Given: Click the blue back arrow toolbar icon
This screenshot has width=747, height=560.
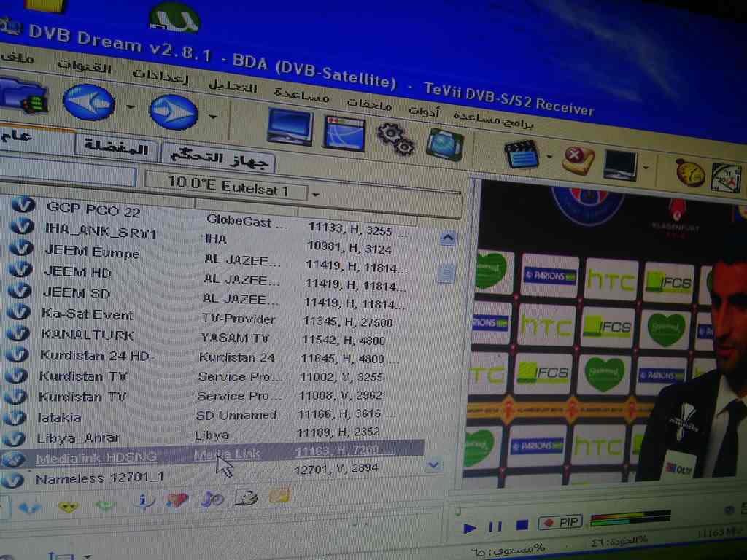Looking at the screenshot, I should (x=89, y=102).
